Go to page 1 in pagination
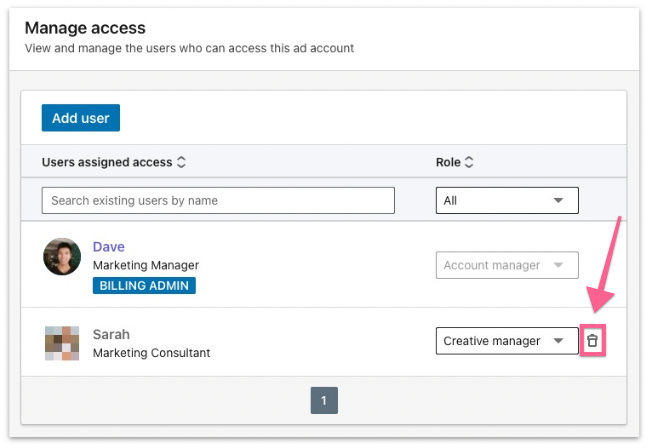 tap(324, 400)
